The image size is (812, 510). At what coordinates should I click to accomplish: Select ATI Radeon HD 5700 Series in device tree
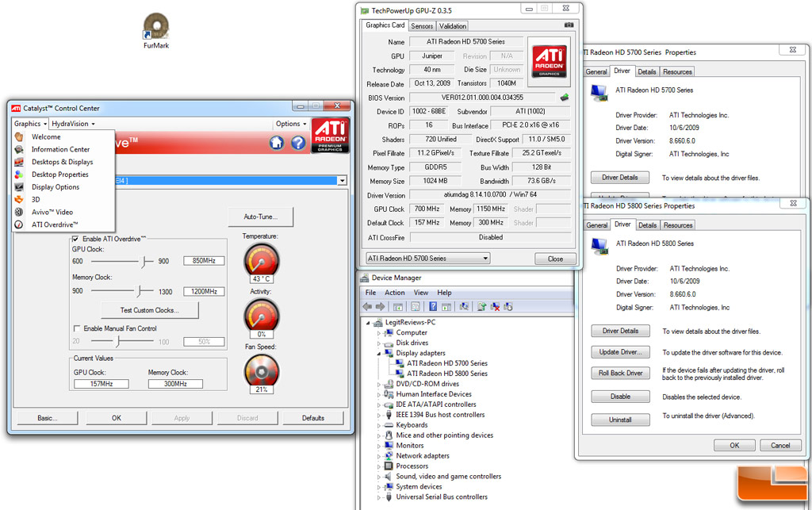tap(447, 363)
